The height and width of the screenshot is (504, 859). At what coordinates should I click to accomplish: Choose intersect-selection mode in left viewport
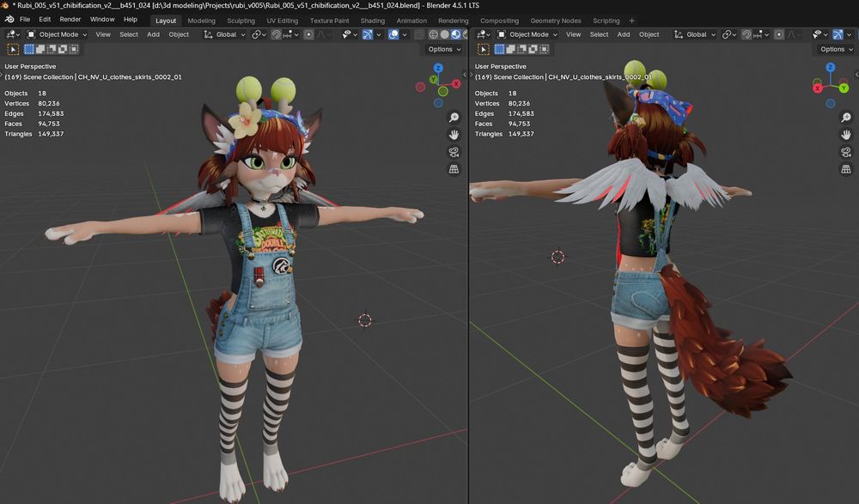coord(74,49)
